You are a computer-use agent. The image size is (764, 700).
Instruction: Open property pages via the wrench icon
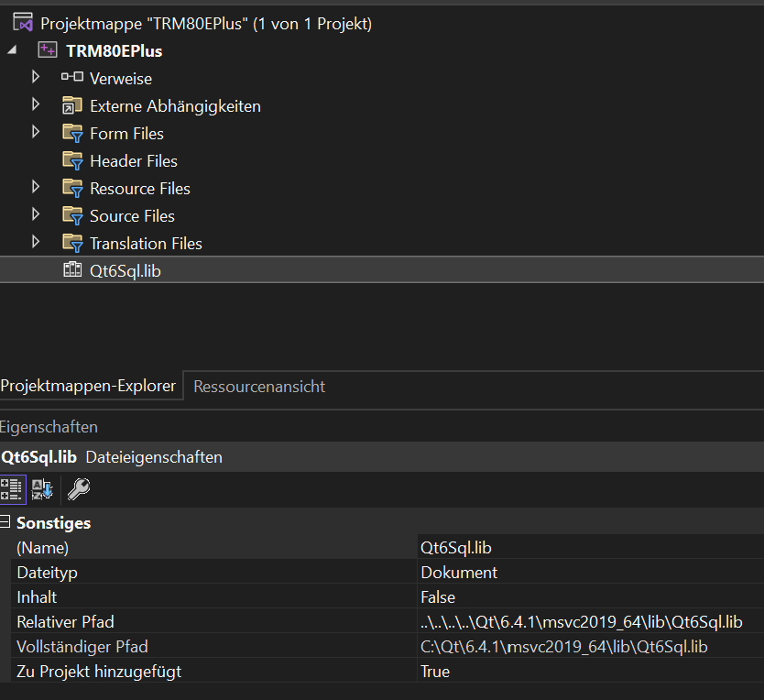click(x=78, y=488)
